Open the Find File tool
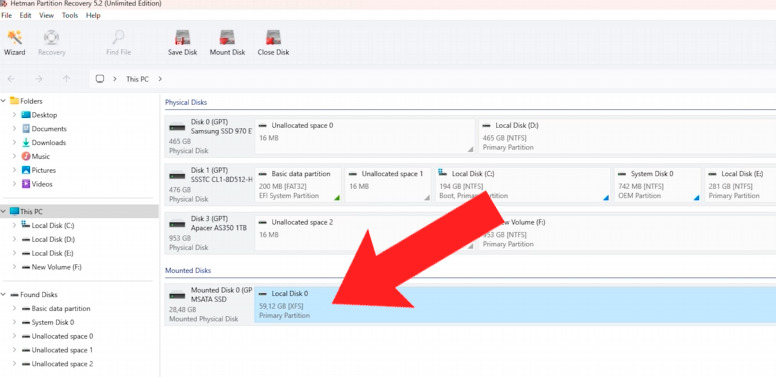The image size is (776, 377). pos(118,43)
